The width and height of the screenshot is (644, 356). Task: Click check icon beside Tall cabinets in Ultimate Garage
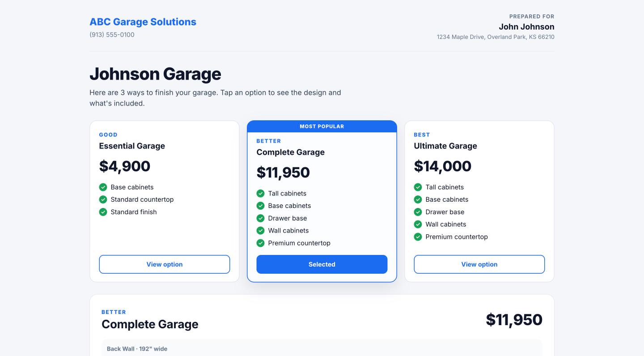click(418, 187)
